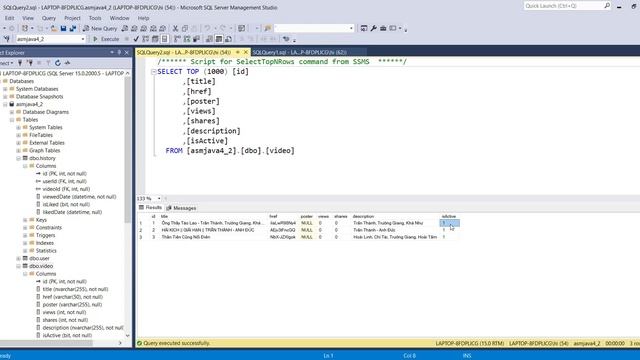Open the Toolbox icon in the toolbar
Viewport: 640px width, 360px height.
coord(383,28)
